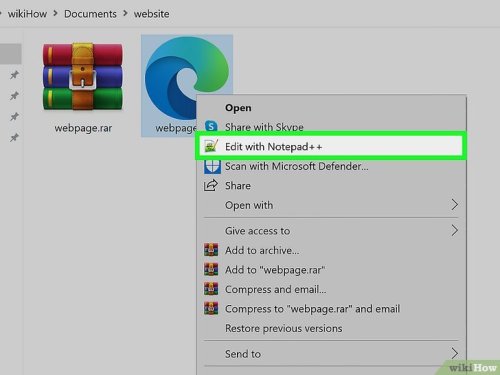
Task: Click WinRAR icon beside Compress to "webpage.rar" and email
Action: (211, 308)
